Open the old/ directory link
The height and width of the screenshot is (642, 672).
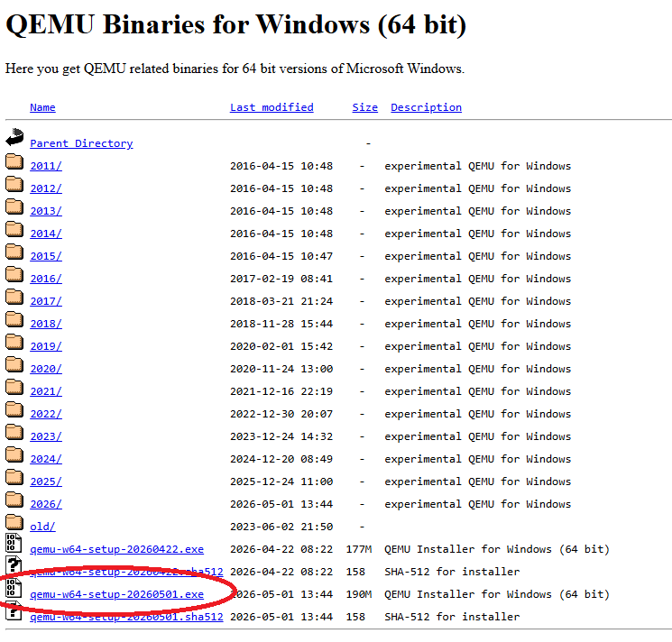tap(42, 527)
